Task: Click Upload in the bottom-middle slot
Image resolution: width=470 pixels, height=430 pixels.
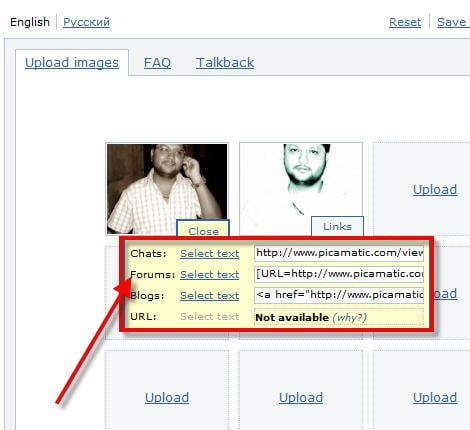Action: click(x=301, y=397)
